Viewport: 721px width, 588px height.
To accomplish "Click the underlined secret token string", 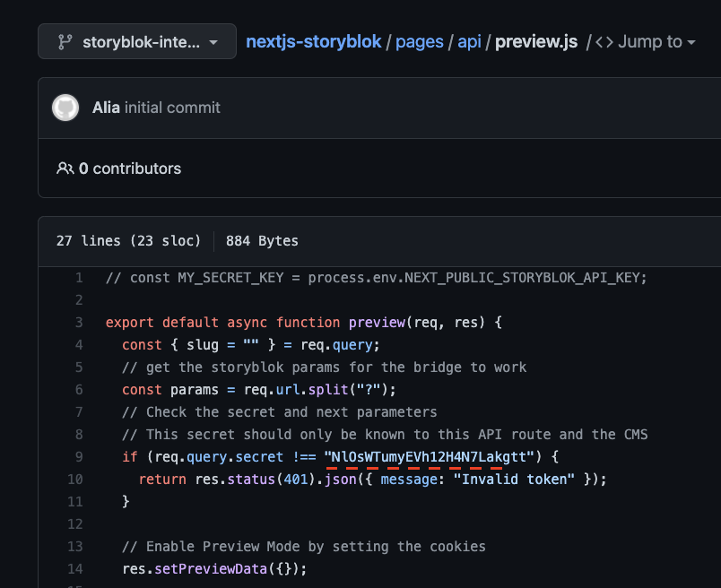I will (429, 456).
